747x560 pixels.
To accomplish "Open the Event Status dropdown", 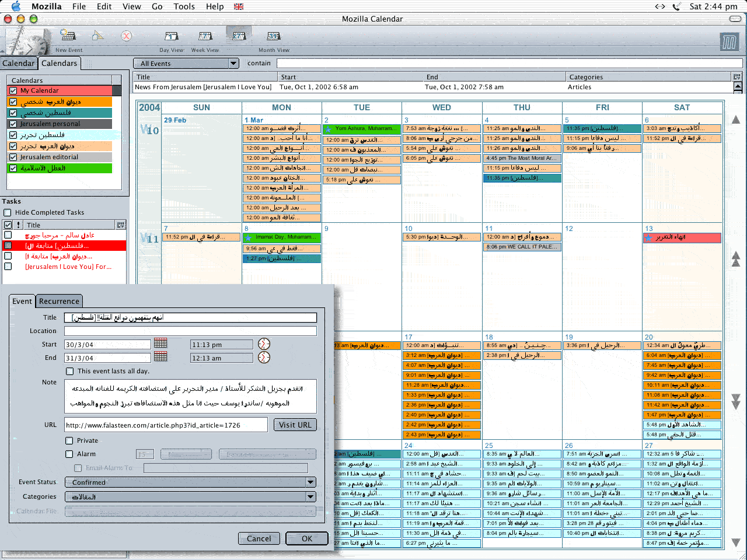I will click(310, 482).
